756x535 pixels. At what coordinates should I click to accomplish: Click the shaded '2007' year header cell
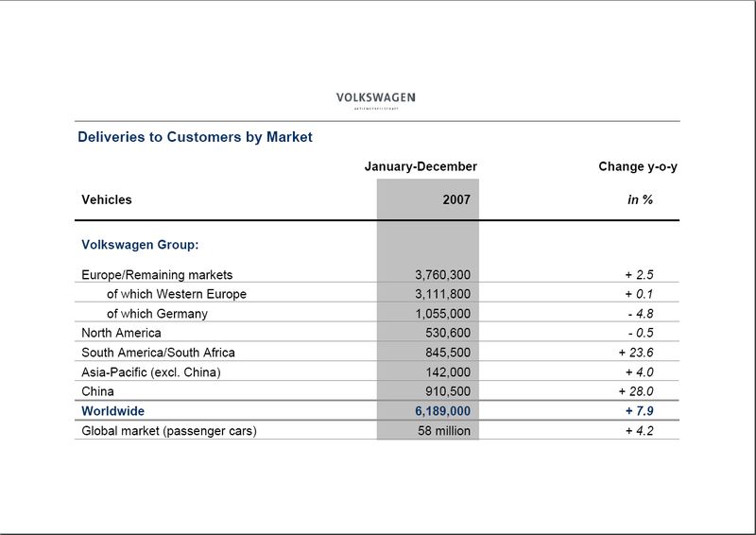coord(455,199)
